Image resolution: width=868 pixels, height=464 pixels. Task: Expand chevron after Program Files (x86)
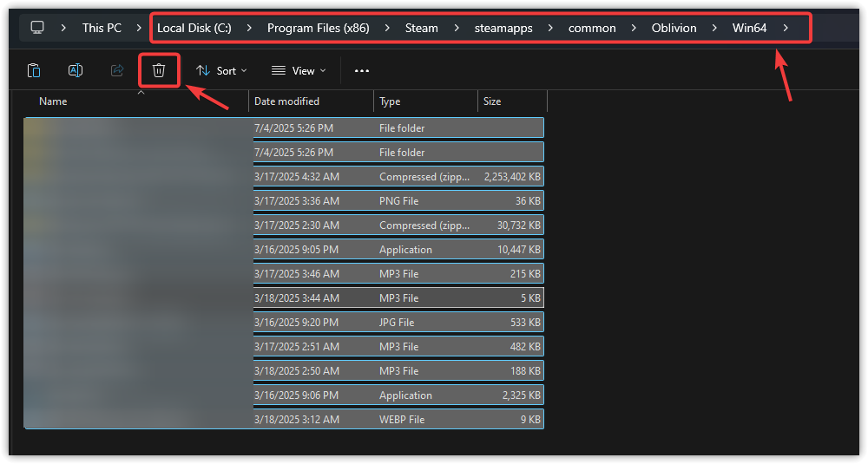click(x=387, y=28)
